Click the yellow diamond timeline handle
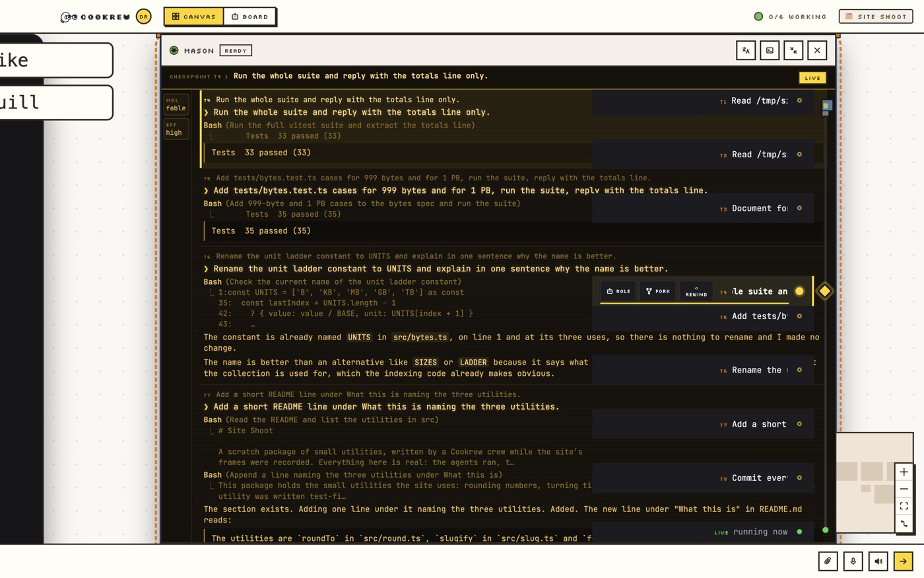 tap(824, 291)
